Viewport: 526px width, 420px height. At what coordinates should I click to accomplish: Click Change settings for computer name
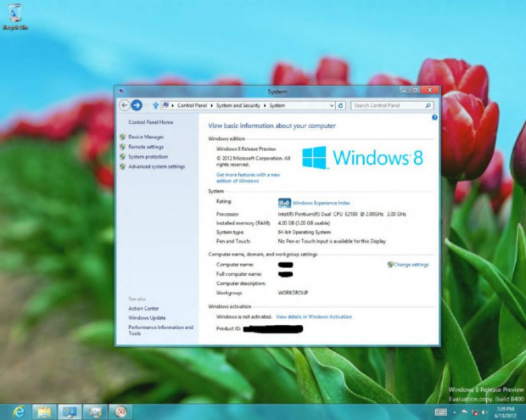coord(411,265)
